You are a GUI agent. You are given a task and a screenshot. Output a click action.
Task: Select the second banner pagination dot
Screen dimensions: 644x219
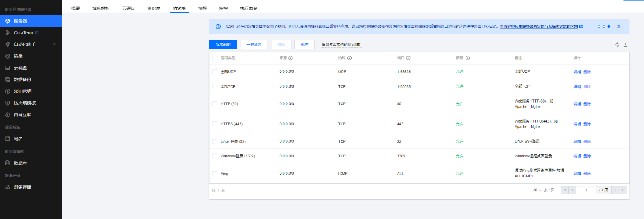(604, 27)
